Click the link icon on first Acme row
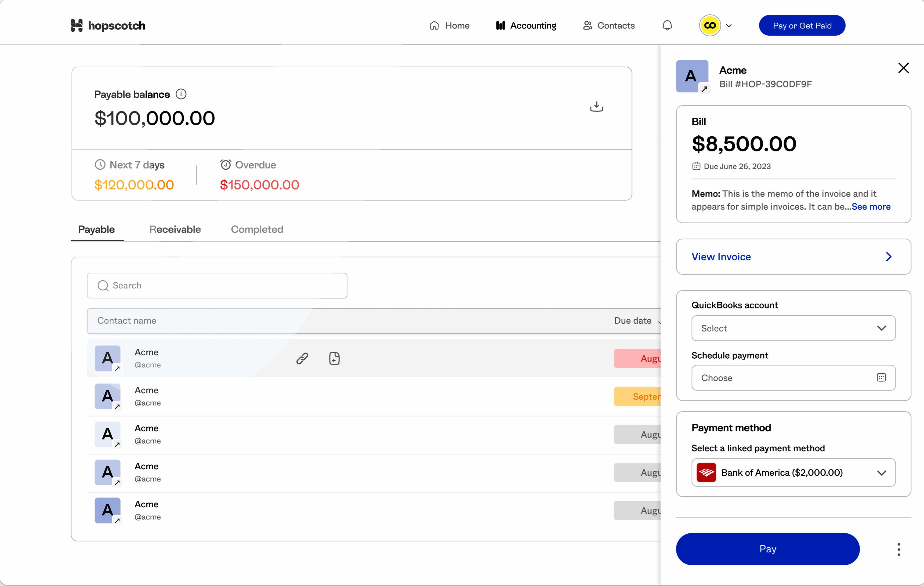Screen dimensions: 924x586 [x=302, y=358]
